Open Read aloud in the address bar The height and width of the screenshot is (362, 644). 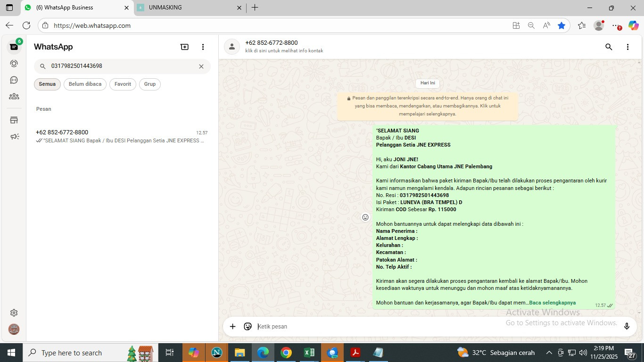(546, 25)
